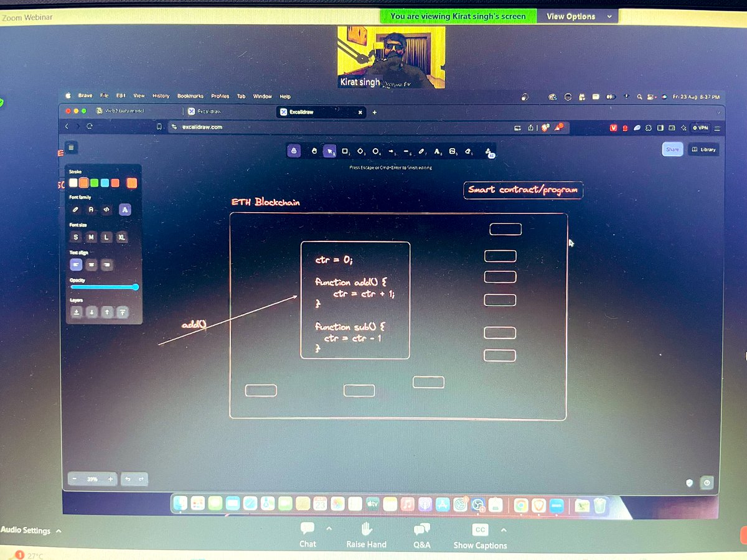
Task: Choose the hand-drawn font family
Action: pos(76,210)
